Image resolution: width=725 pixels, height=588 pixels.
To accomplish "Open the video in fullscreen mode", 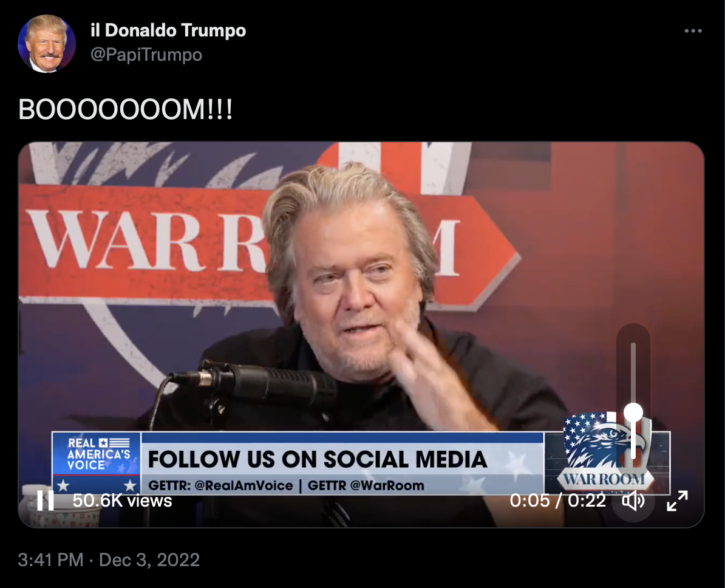I will (x=678, y=501).
